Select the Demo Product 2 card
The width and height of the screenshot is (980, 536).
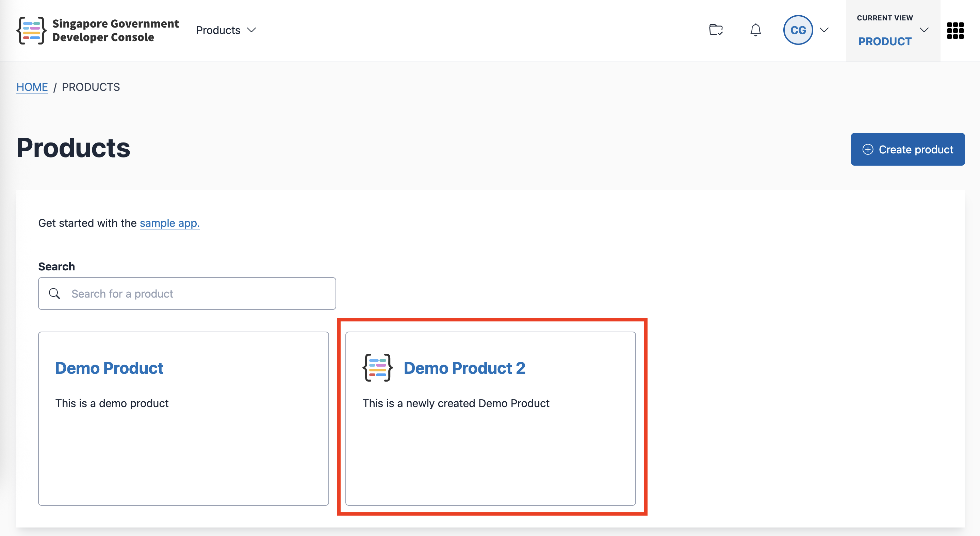[x=490, y=419]
